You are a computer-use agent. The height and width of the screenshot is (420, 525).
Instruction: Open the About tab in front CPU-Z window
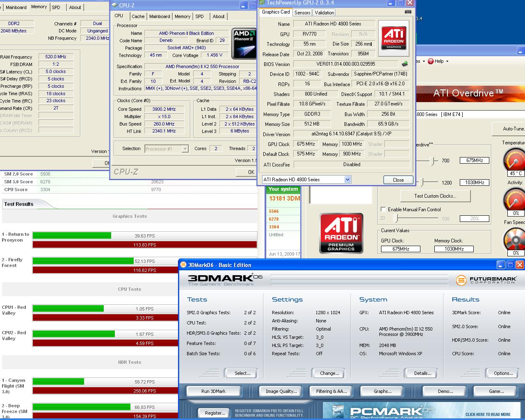click(219, 16)
